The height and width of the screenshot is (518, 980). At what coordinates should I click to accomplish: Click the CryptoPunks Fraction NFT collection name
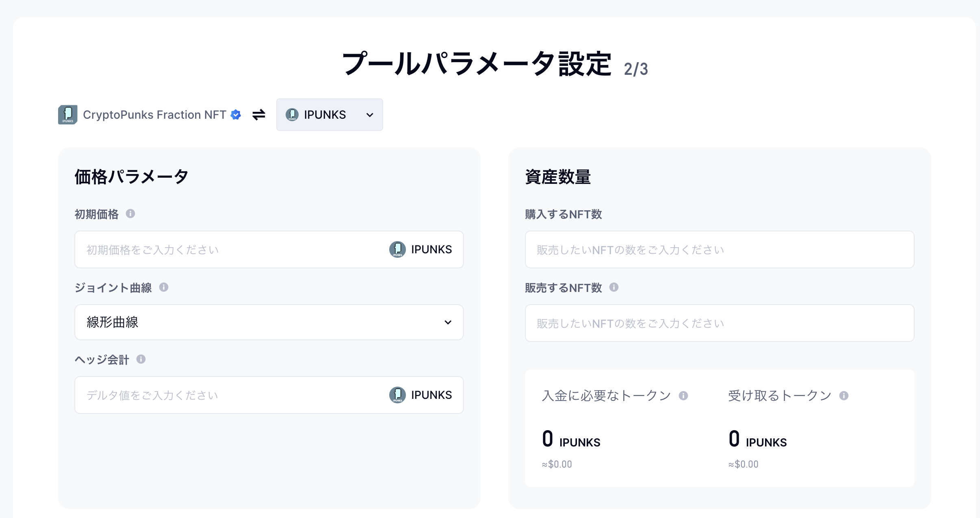coord(154,115)
